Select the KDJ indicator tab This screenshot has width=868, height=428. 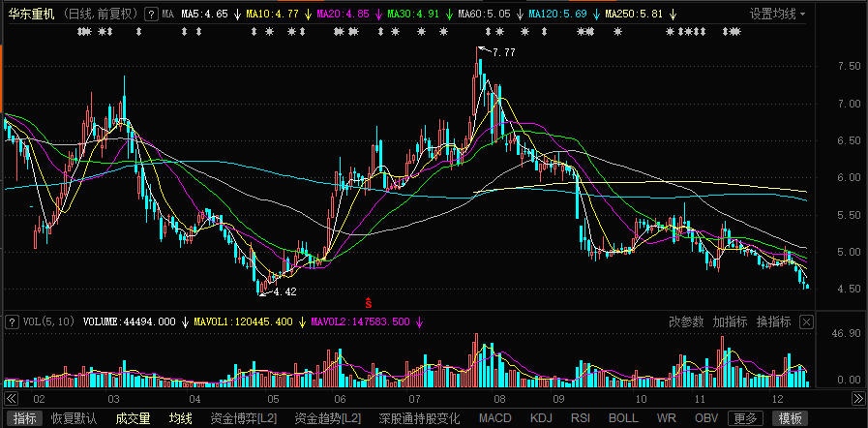coord(541,418)
